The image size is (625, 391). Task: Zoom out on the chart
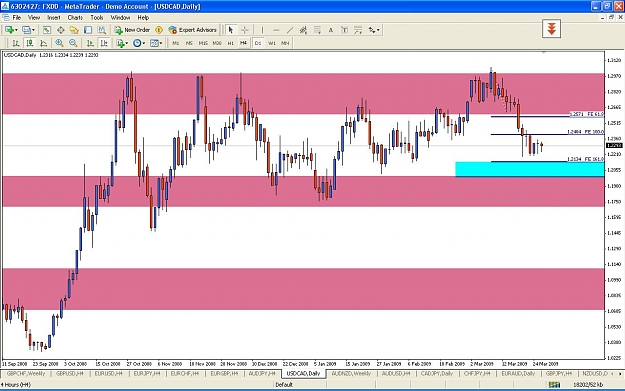pos(73,43)
